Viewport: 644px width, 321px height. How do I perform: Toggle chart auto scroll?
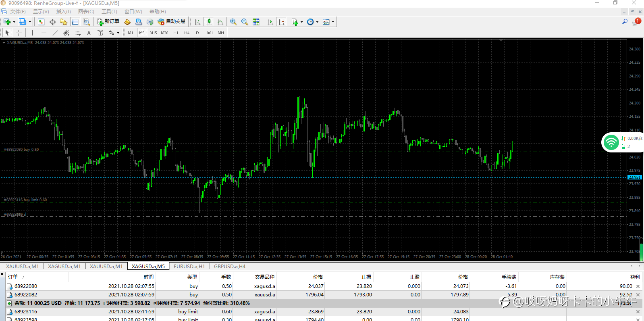coord(270,22)
